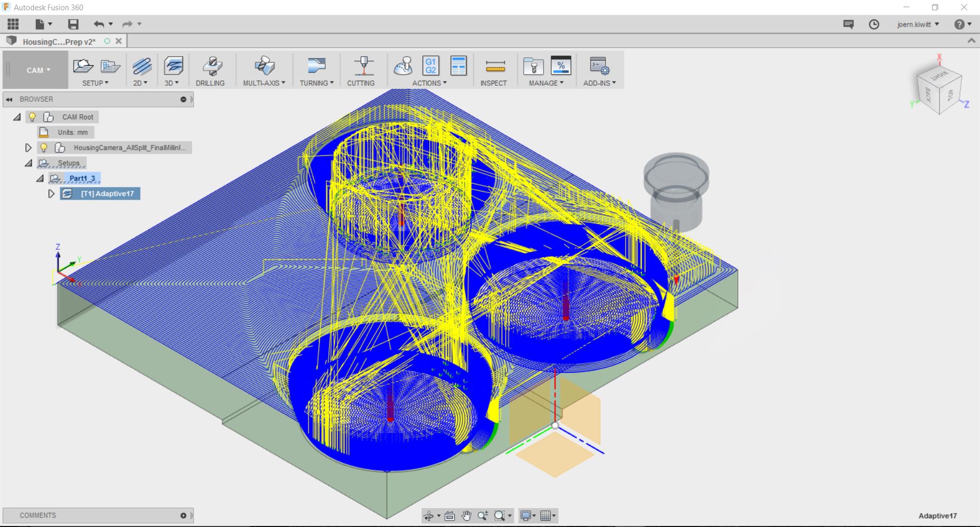The height and width of the screenshot is (527, 980).
Task: Open the Grid and Snaps dropdown
Action: [548, 516]
